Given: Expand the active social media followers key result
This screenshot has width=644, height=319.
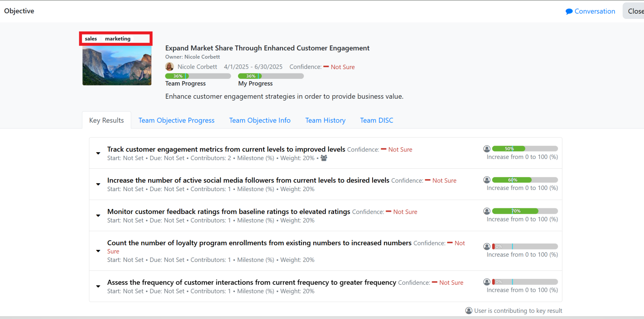Looking at the screenshot, I should point(98,184).
